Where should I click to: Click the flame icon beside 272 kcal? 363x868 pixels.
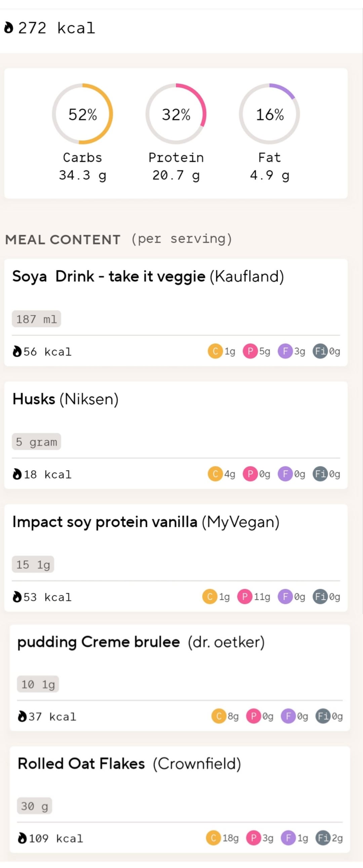[9, 28]
